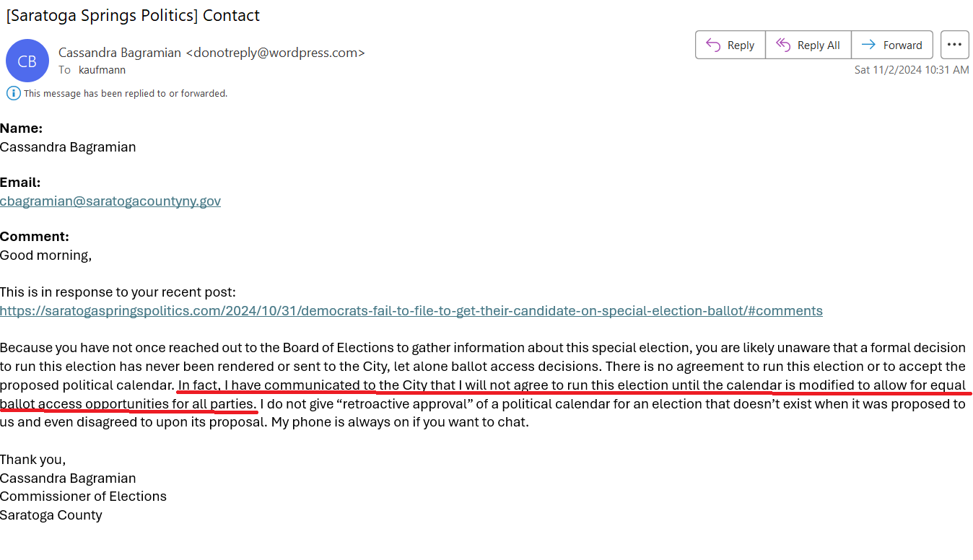Click the Reply arrow button

pos(730,45)
